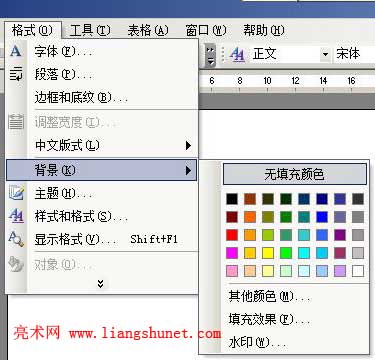Click the Paragraph (段落) icon
Image resolution: width=375 pixels, height=360 pixels.
16,74
